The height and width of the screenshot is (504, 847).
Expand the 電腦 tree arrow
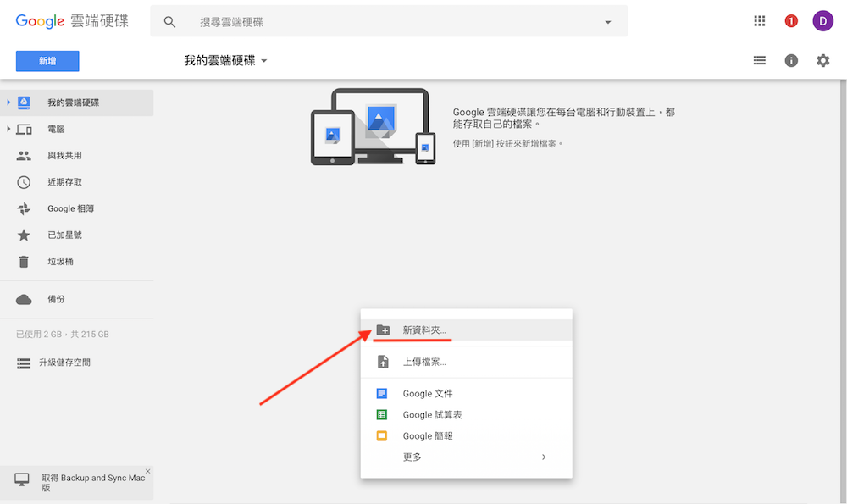click(8, 129)
